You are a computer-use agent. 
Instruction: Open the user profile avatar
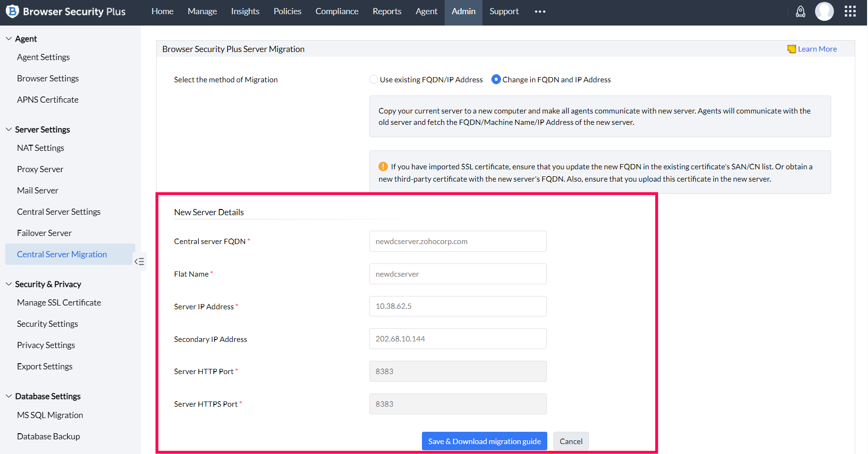[824, 11]
